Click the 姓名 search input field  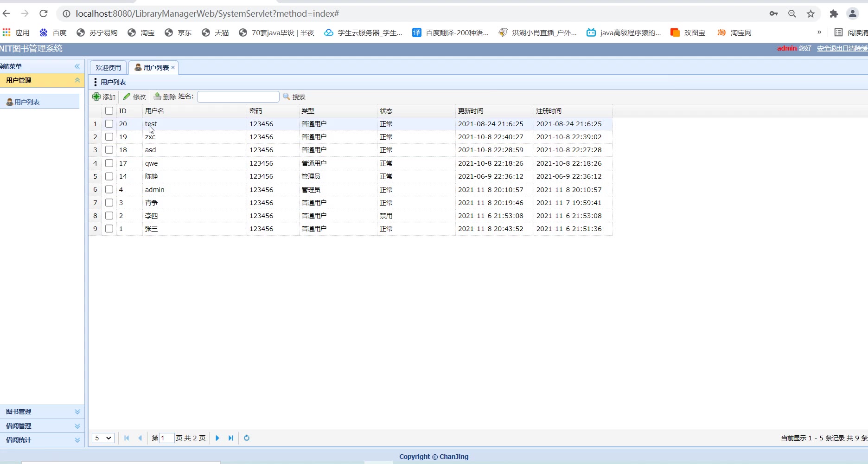pos(238,97)
